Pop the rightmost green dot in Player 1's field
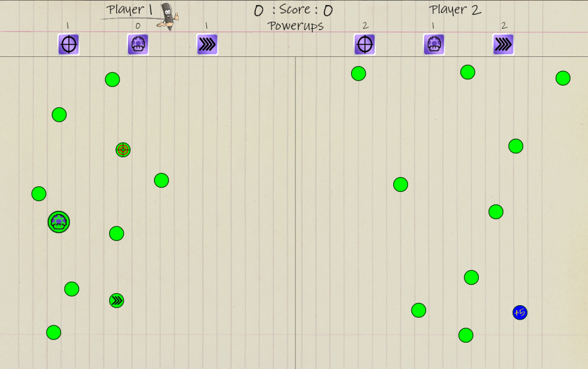 point(162,180)
